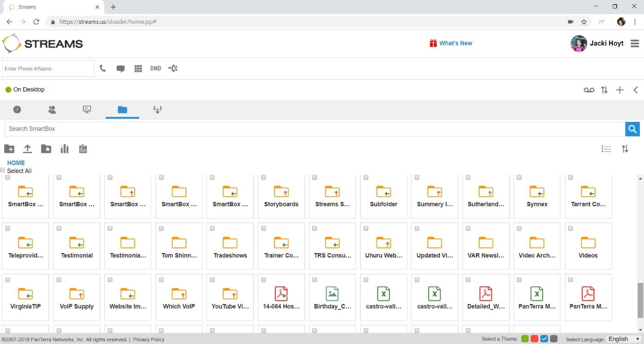Open the favorites starred folder icon
644x344 pixels.
tap(46, 149)
